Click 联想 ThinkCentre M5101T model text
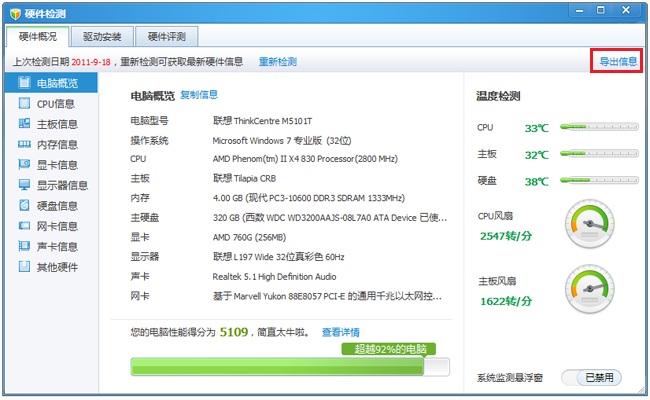This screenshot has width=650, height=400. 262,121
